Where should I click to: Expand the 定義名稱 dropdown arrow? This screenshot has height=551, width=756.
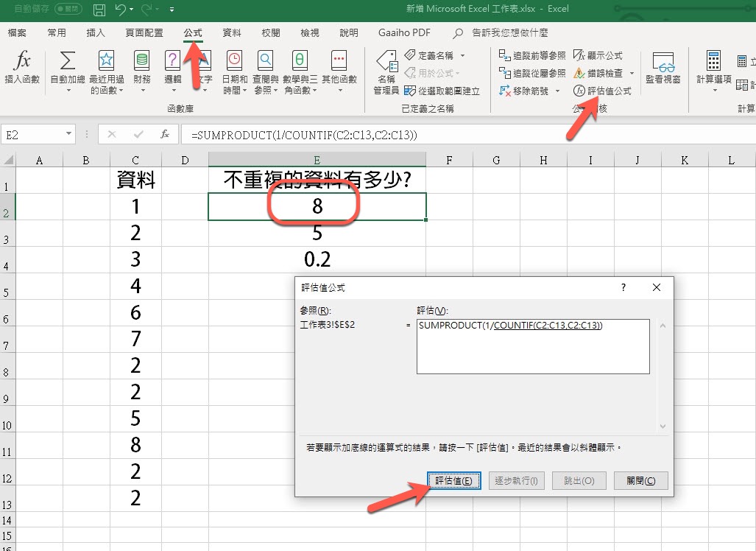point(462,56)
